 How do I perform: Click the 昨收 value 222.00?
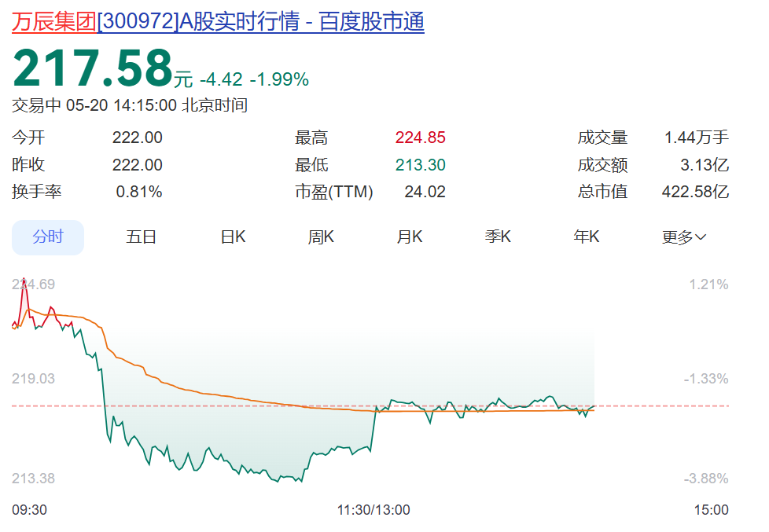click(x=138, y=165)
